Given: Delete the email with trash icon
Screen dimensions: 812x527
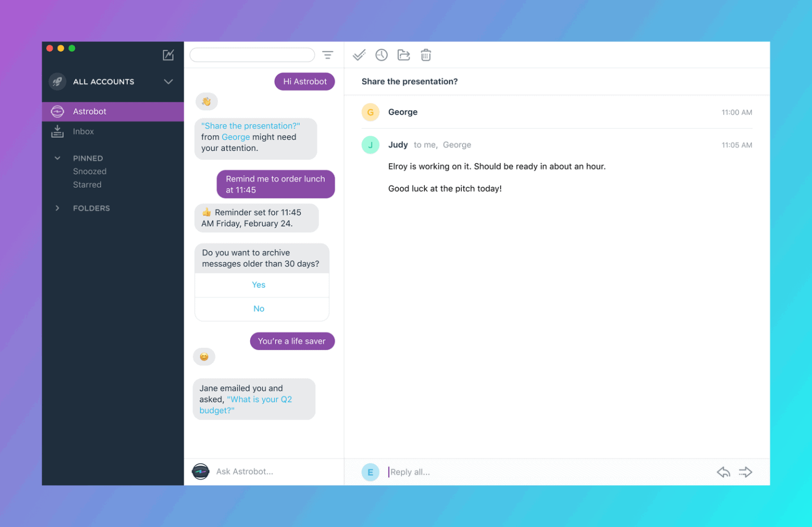Looking at the screenshot, I should (426, 55).
